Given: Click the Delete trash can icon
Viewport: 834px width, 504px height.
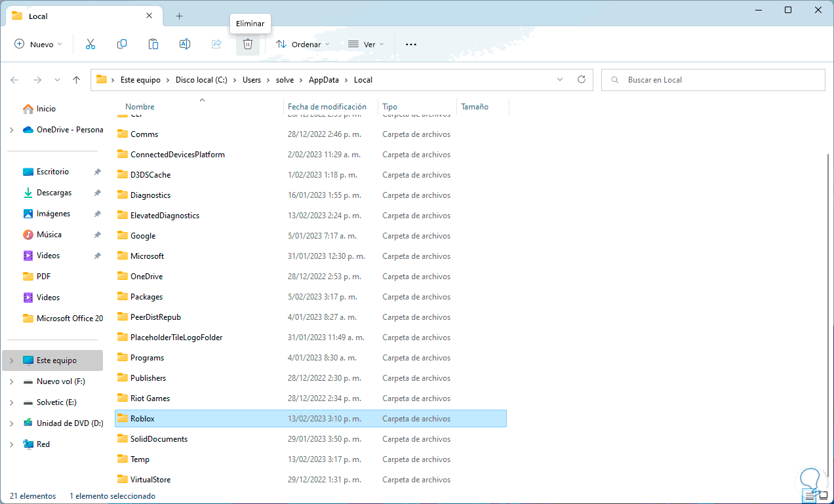Looking at the screenshot, I should tap(248, 44).
